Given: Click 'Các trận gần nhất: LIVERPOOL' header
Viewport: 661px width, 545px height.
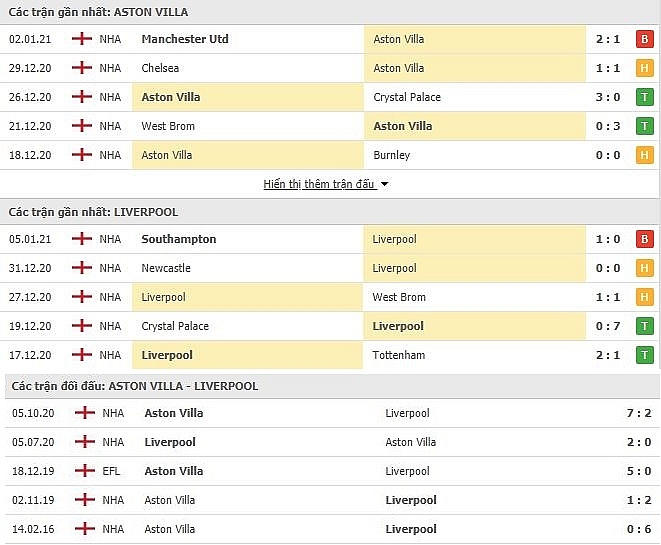Looking at the screenshot, I should 93,212.
